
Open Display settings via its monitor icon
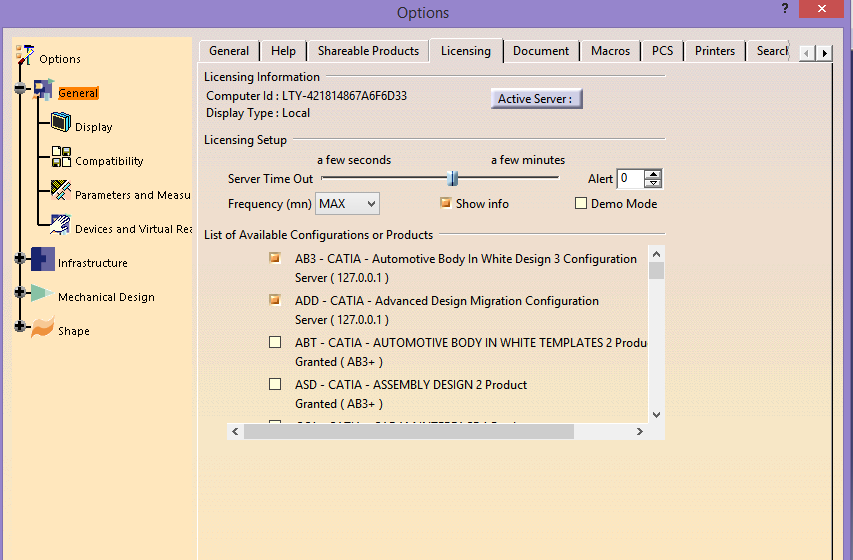coord(61,122)
